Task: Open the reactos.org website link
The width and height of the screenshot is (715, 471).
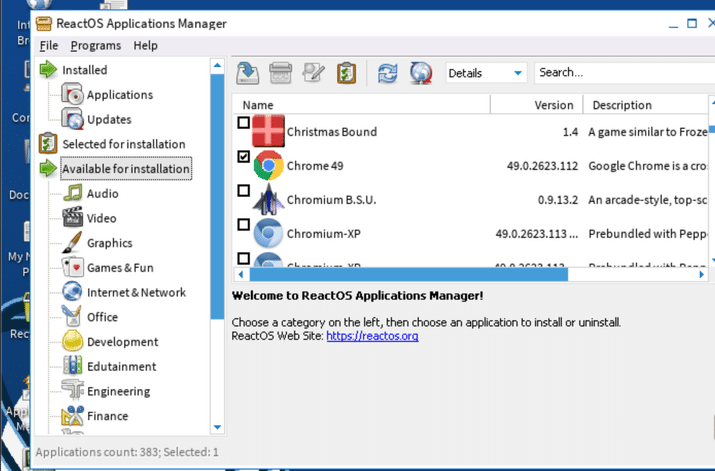Action: coord(372,336)
